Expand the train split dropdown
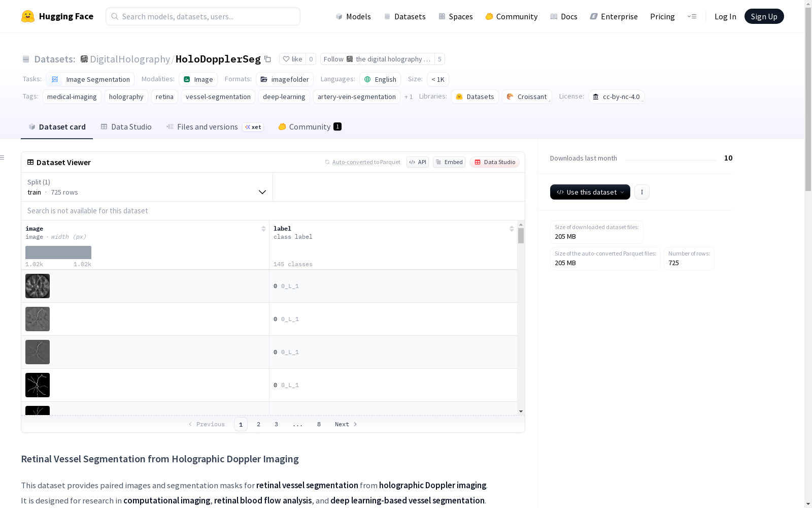This screenshot has width=812, height=508. 147,187
